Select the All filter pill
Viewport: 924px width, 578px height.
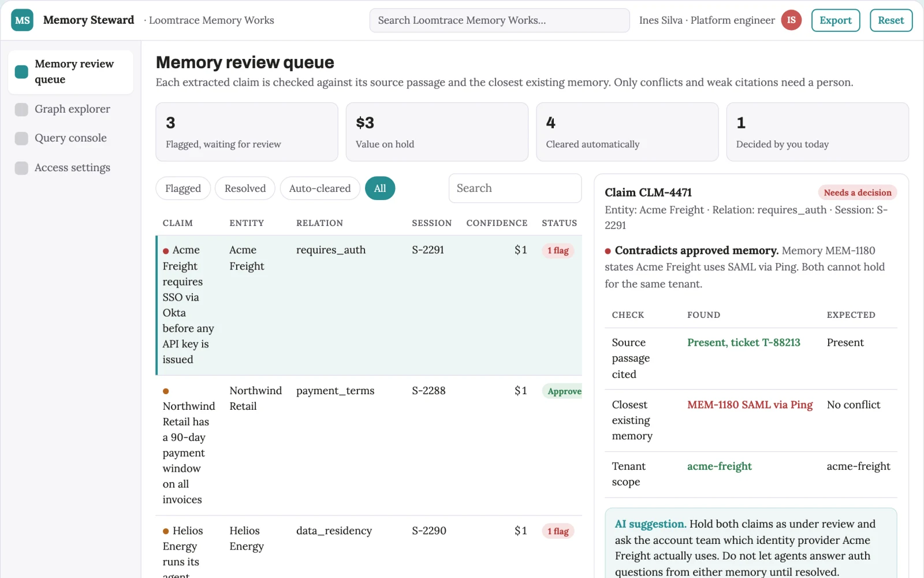pos(380,188)
